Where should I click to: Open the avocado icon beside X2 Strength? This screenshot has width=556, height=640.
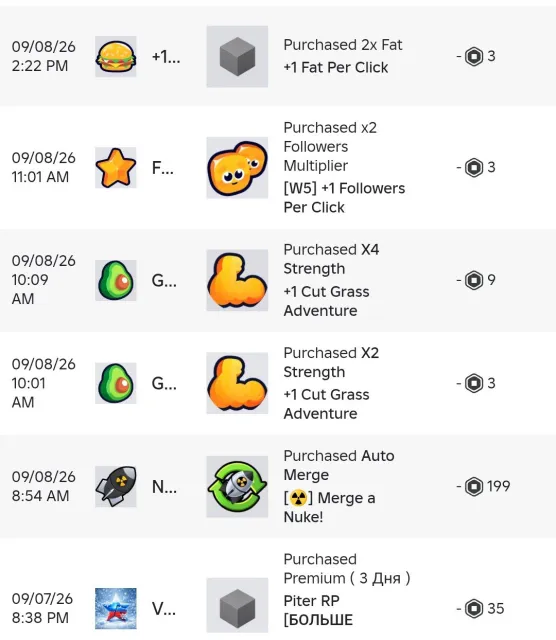tap(116, 383)
